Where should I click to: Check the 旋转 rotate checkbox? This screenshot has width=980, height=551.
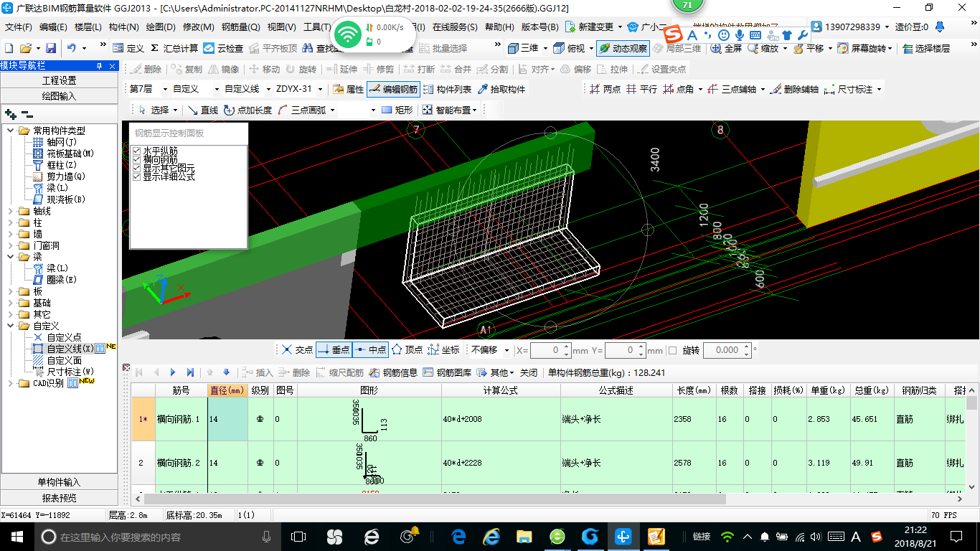point(672,350)
